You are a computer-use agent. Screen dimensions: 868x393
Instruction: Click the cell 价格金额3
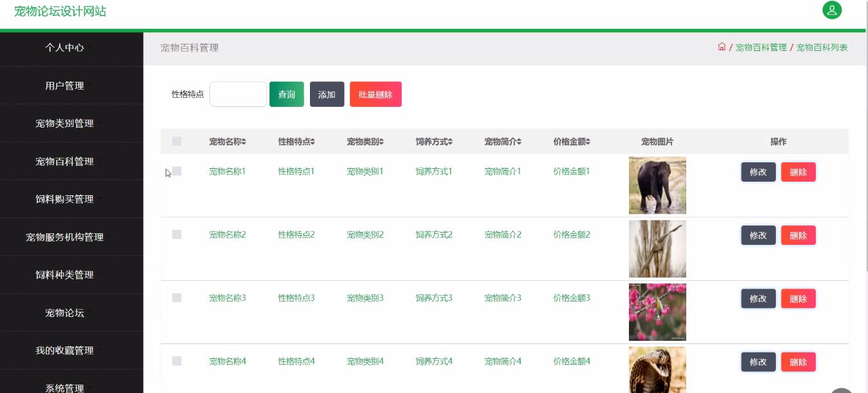[572, 298]
